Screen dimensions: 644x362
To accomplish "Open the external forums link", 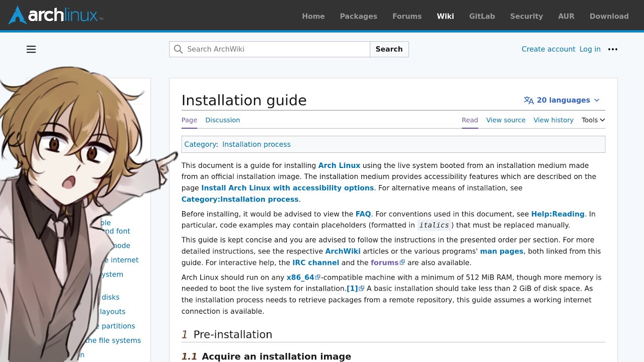I will (x=388, y=262).
